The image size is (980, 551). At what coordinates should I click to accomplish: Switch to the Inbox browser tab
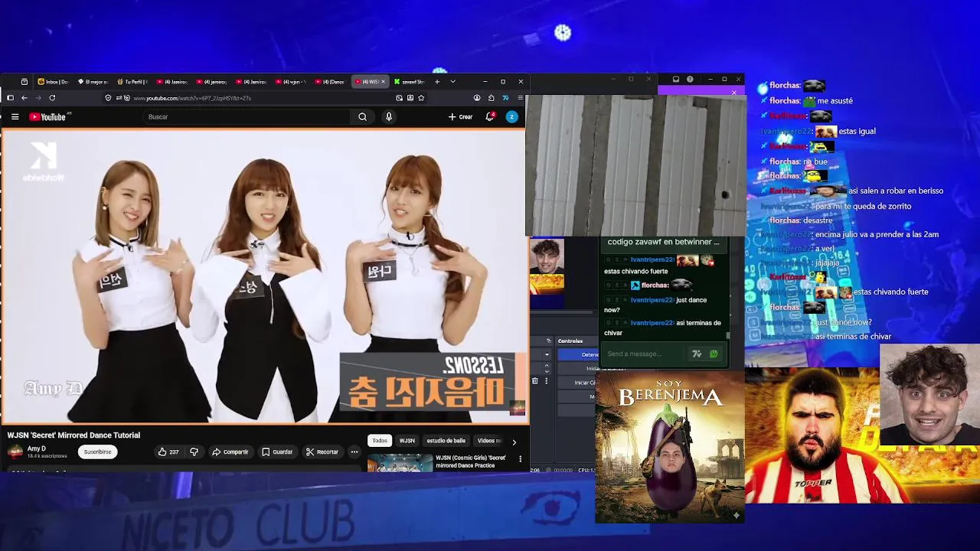pyautogui.click(x=52, y=81)
